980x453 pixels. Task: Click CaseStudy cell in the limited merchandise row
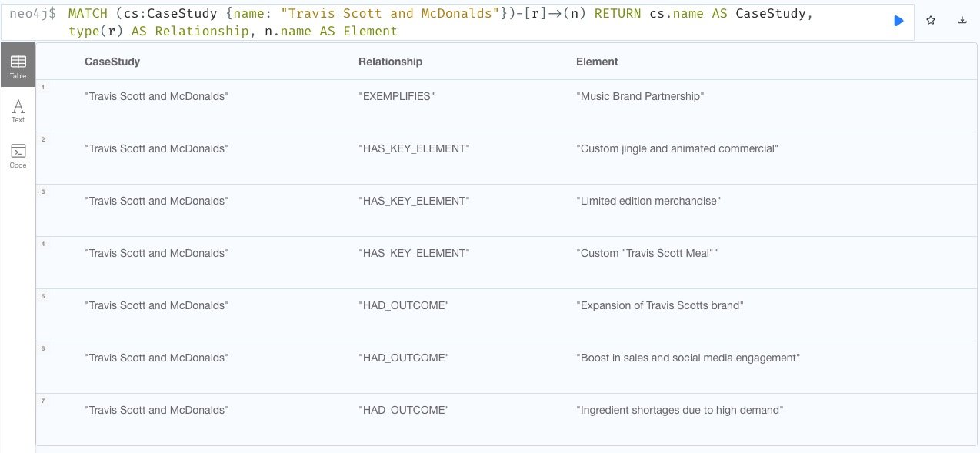(x=157, y=201)
